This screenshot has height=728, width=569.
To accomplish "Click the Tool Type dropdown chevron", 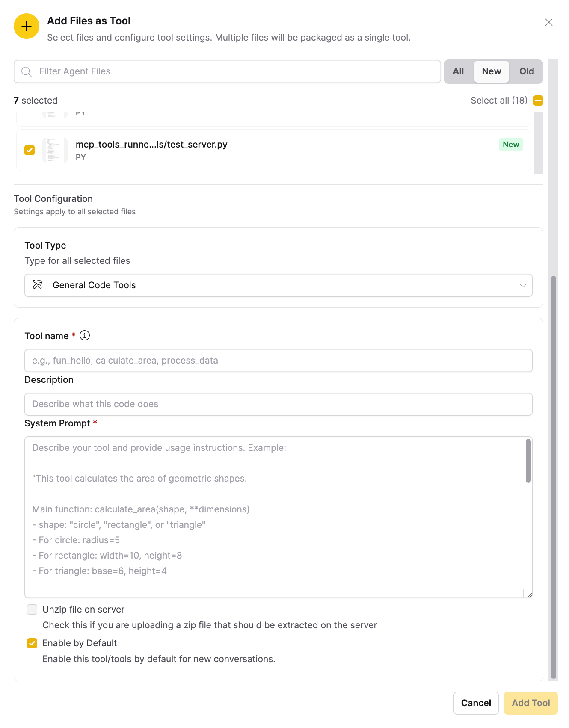I will (x=522, y=285).
